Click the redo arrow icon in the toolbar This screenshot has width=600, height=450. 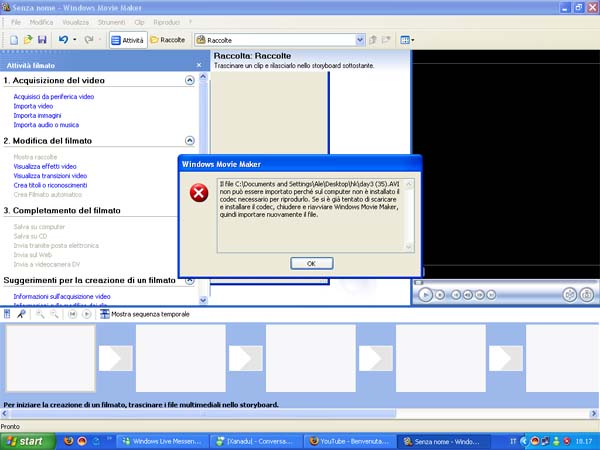coord(89,40)
